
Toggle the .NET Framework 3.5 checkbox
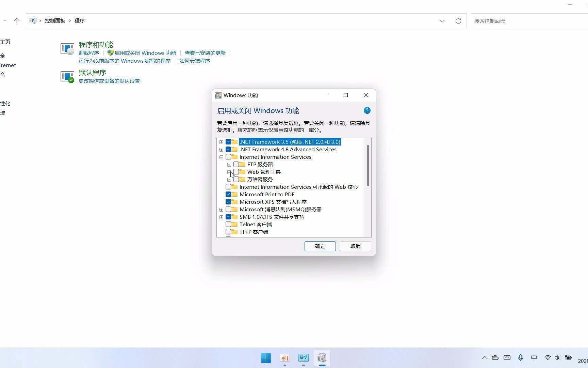click(x=228, y=142)
